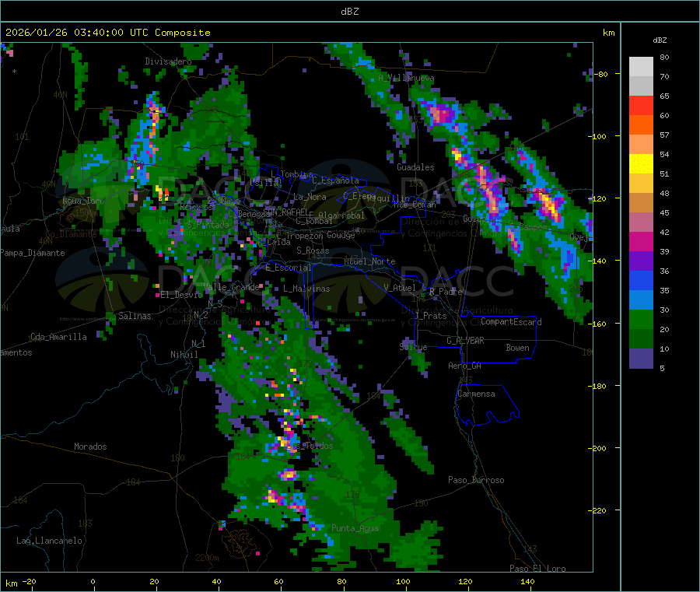Click the A_Villanueva map label

pyautogui.click(x=406, y=78)
